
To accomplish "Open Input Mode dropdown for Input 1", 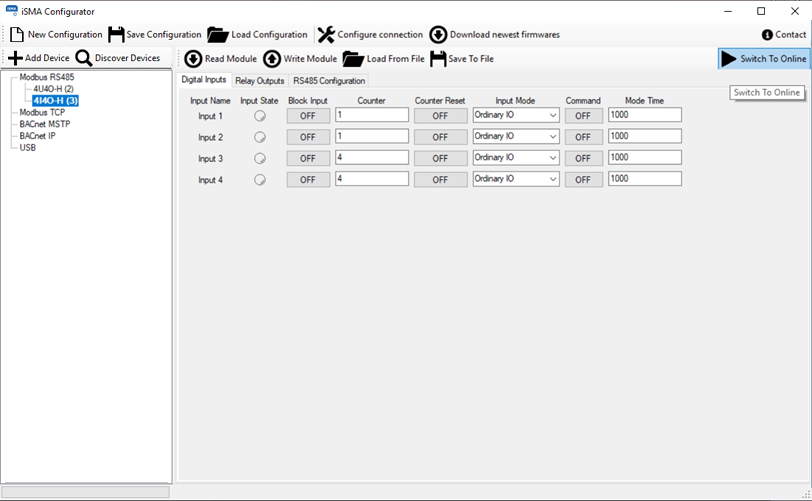I will click(516, 116).
